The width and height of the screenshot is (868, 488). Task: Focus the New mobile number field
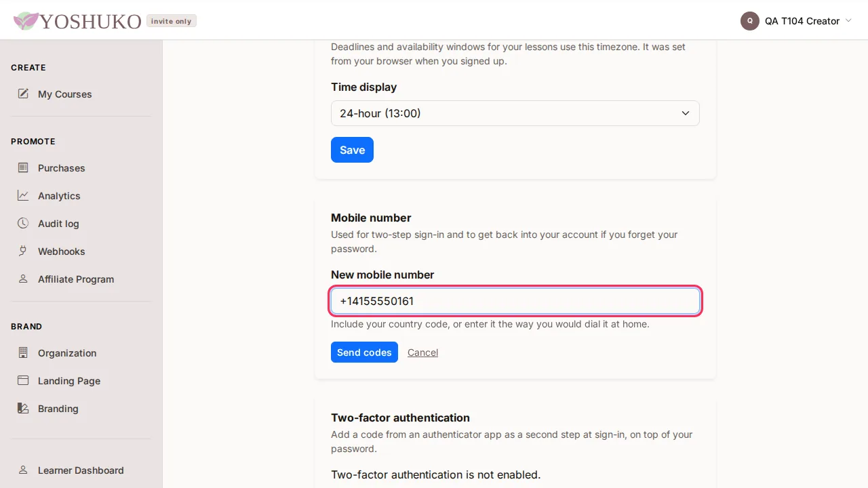[515, 301]
